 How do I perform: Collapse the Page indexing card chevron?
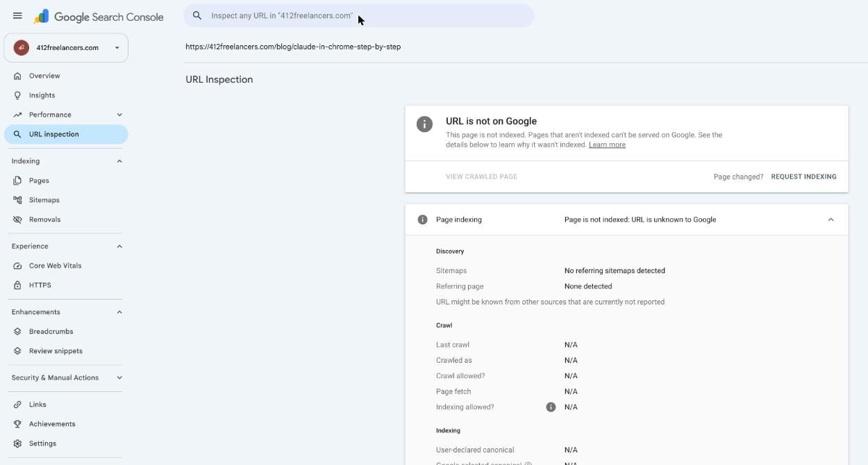point(831,220)
